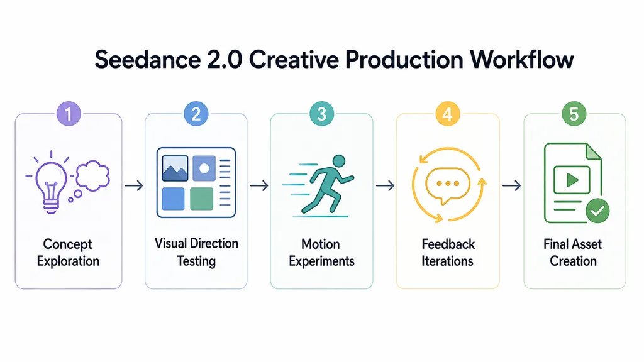Image resolution: width=644 pixels, height=362 pixels.
Task: Select the "Feedback Iterations" label
Action: [448, 253]
